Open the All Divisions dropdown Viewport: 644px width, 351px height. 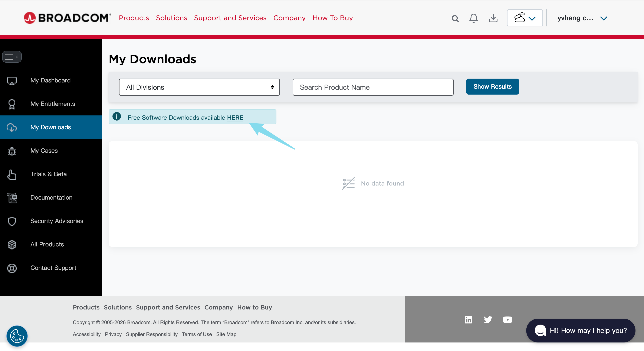pyautogui.click(x=199, y=87)
